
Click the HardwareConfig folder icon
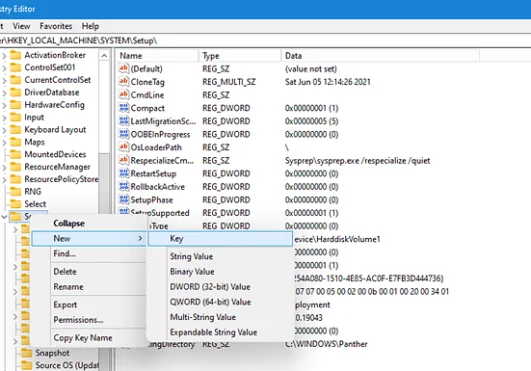click(16, 105)
